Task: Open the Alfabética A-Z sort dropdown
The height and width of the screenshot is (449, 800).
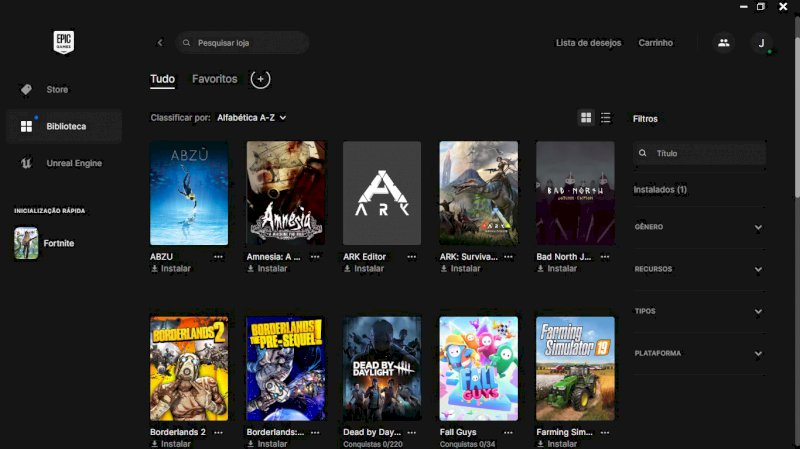Action: click(x=252, y=118)
